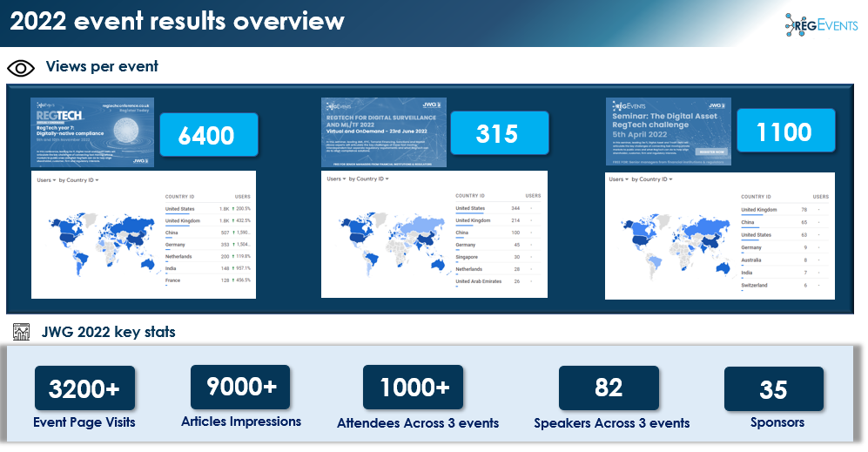Image resolution: width=868 pixels, height=452 pixels.
Task: Click the world map under the 6400 event
Action: [103, 244]
